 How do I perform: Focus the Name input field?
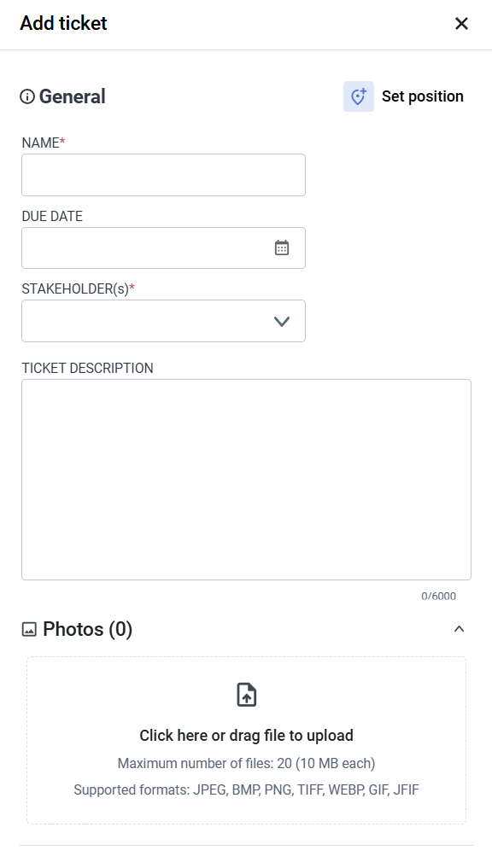point(163,175)
